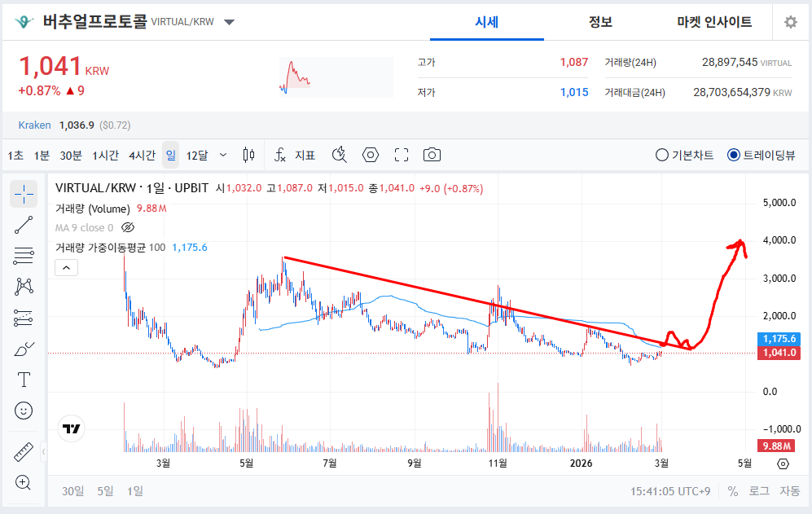812x514 pixels.
Task: Click the 지표 indicators button
Action: coord(296,155)
